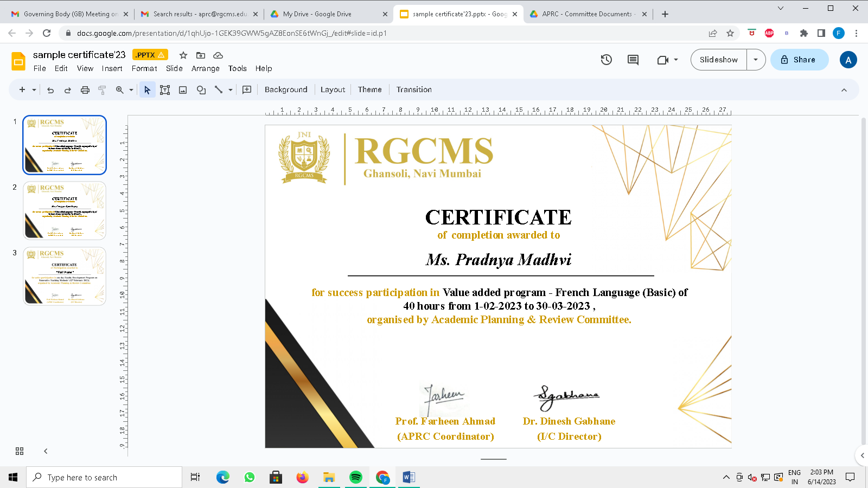Open the new slide layout dropdown arrow
The height and width of the screenshot is (488, 868).
(x=34, y=90)
